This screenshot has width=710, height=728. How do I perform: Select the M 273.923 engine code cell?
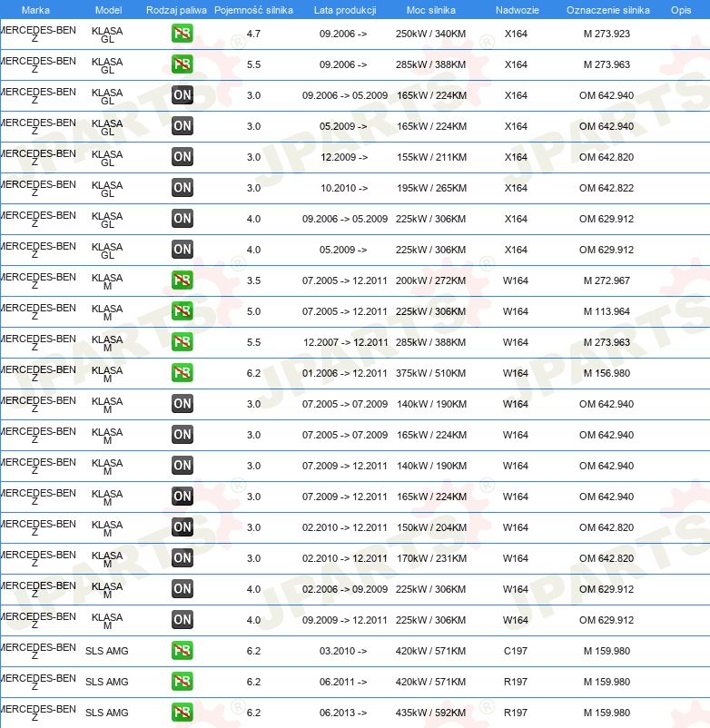pyautogui.click(x=606, y=34)
